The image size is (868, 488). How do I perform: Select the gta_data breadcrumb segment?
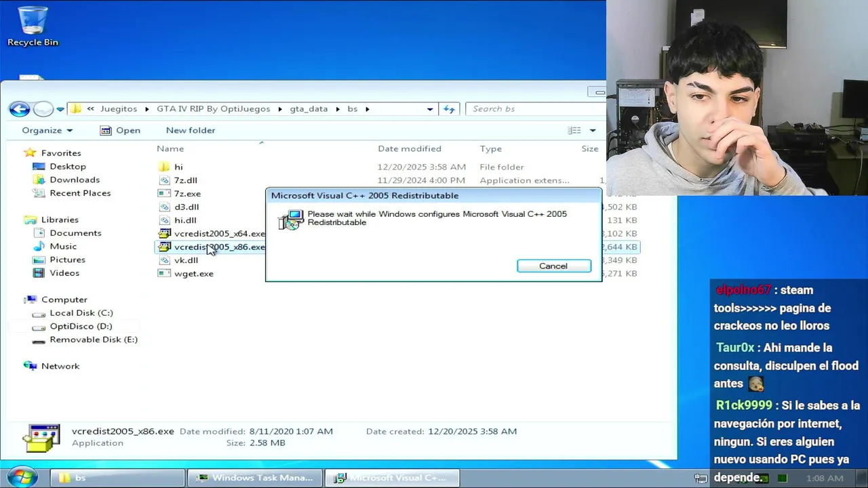[309, 108]
